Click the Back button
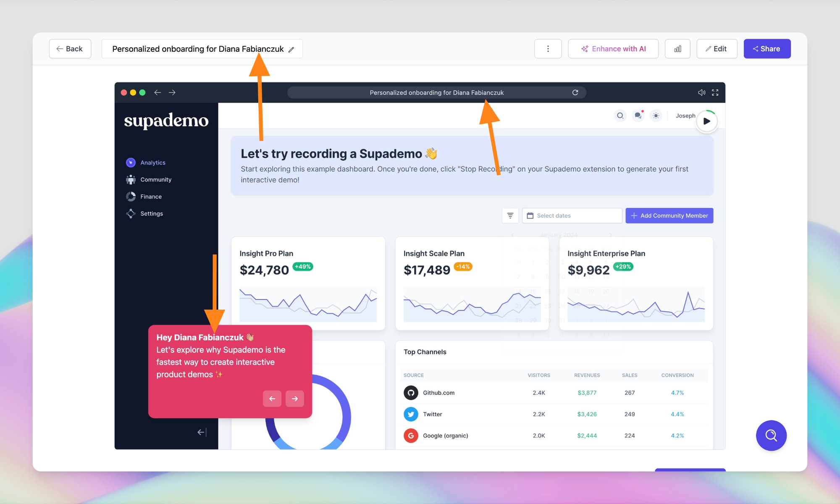This screenshot has width=840, height=504. click(70, 49)
